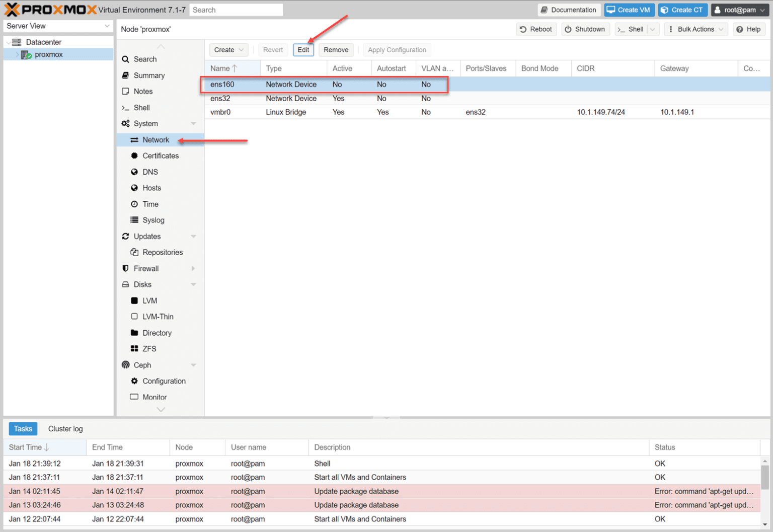773x532 pixels.
Task: Switch to the Tasks tab
Action: (23, 428)
